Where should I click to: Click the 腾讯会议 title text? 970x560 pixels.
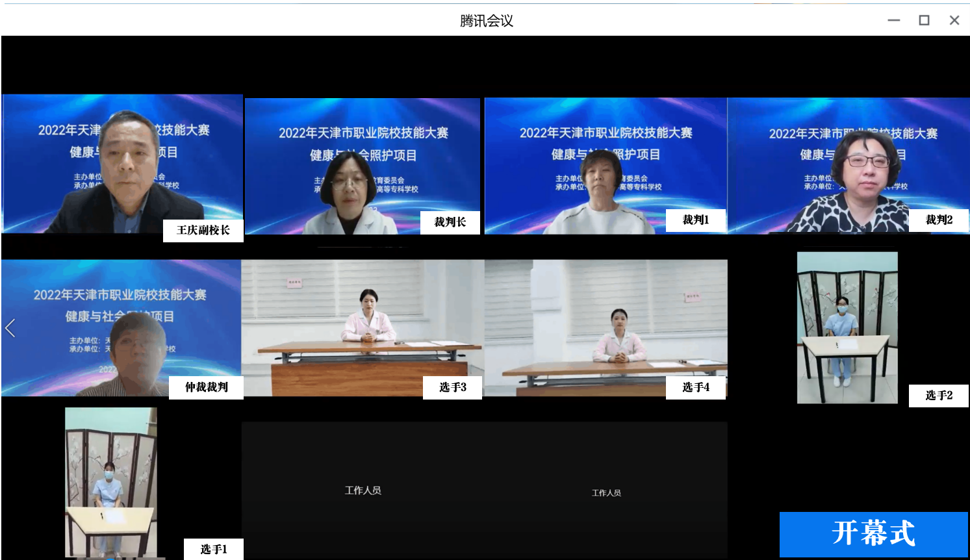pyautogui.click(x=486, y=21)
